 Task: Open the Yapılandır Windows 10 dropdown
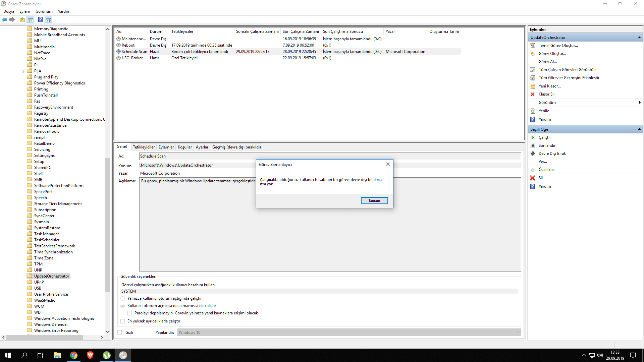coord(518,333)
